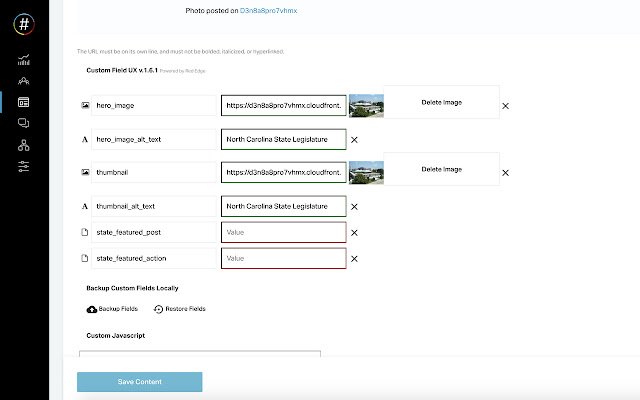Open the Website pages sidebar icon

coord(24,102)
